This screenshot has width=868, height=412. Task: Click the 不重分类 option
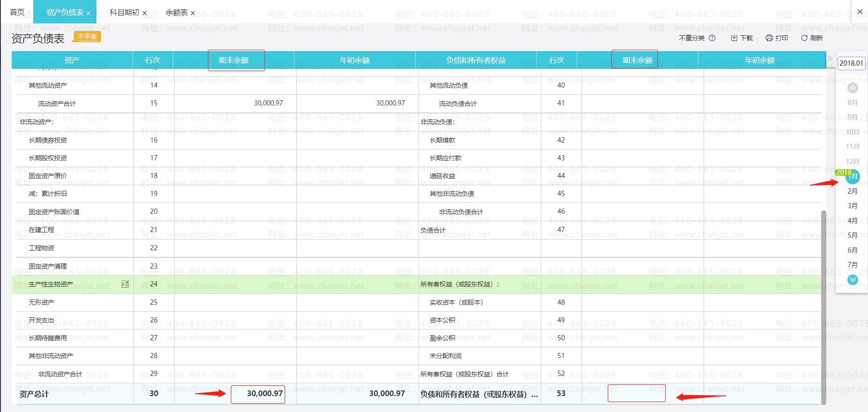click(x=691, y=38)
